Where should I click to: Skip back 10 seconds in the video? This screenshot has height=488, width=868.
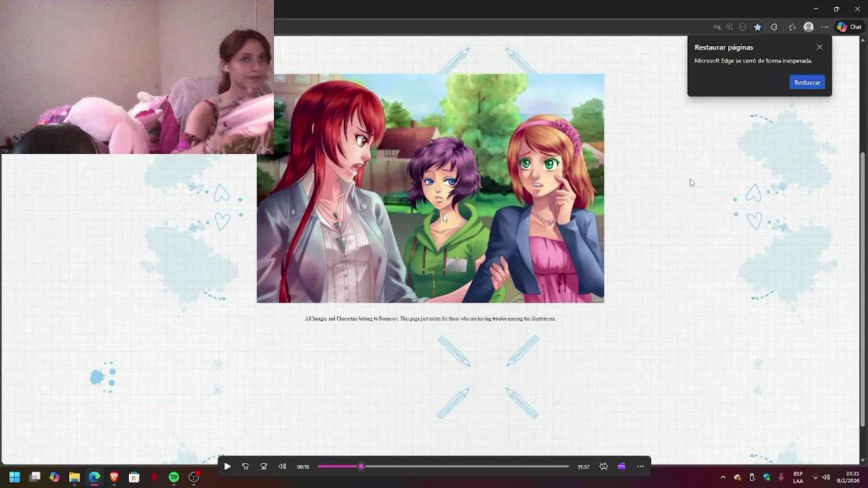[245, 466]
